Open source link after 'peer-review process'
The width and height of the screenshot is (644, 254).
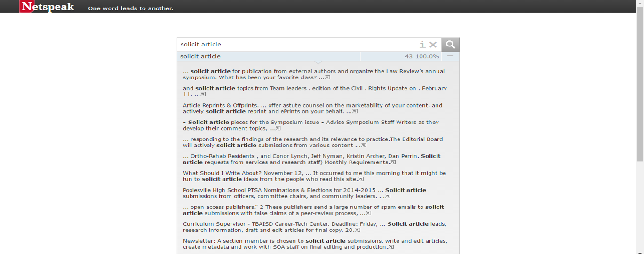[x=368, y=213]
